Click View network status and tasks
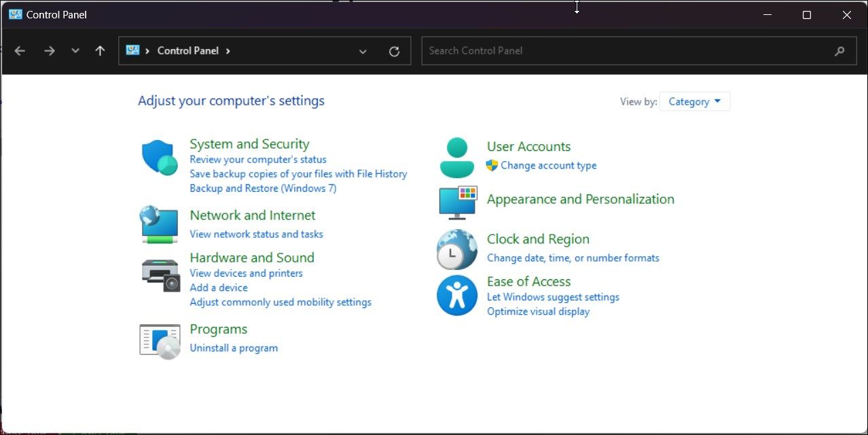868x435 pixels. pyautogui.click(x=256, y=234)
